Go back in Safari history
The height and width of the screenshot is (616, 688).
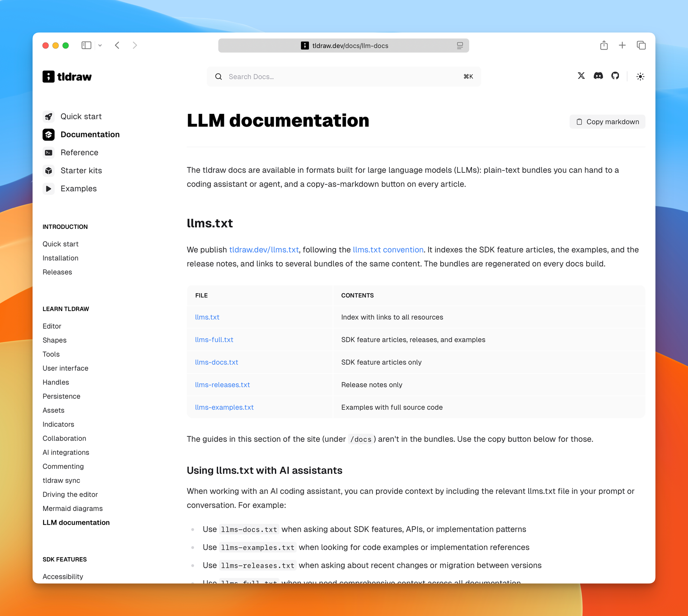coord(117,45)
